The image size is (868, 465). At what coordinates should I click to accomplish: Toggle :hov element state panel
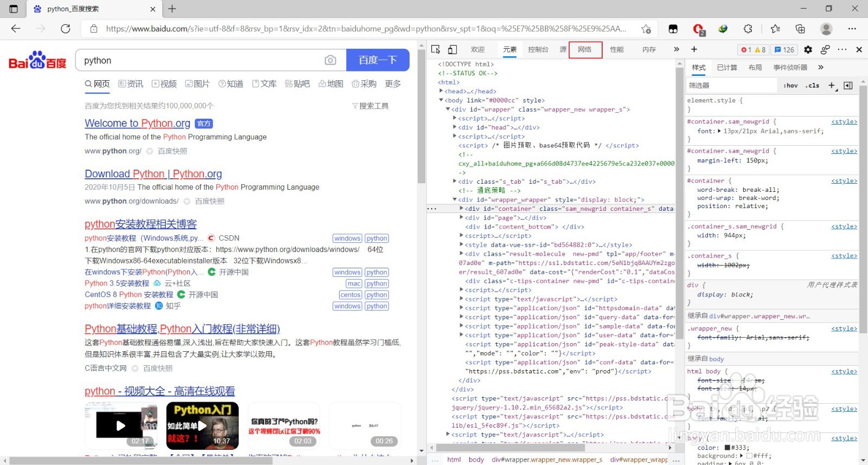coord(790,86)
